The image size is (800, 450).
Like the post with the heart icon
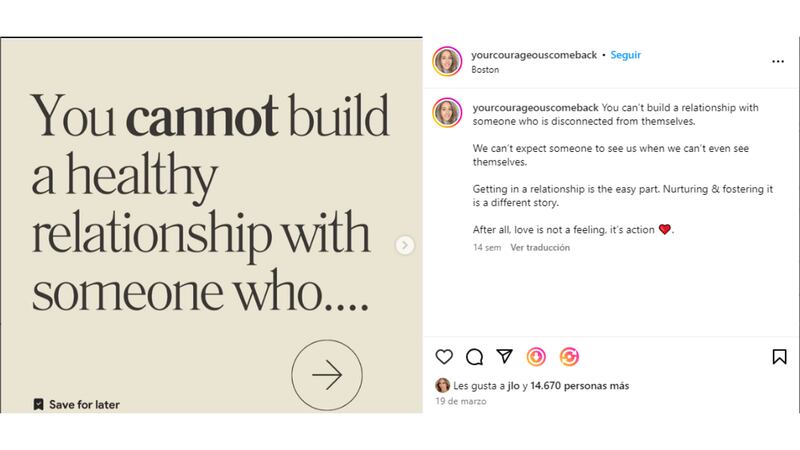pos(444,356)
